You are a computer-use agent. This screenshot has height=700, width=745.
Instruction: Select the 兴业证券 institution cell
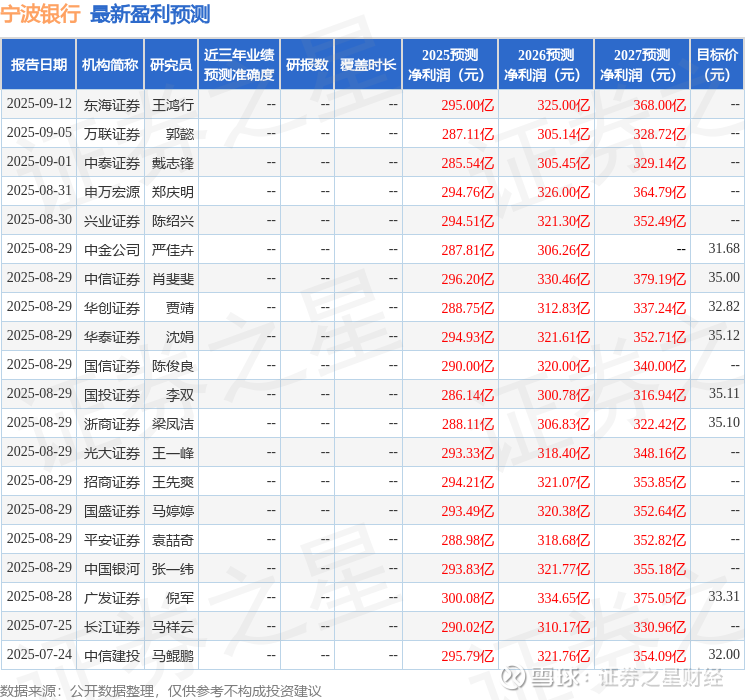click(112, 221)
